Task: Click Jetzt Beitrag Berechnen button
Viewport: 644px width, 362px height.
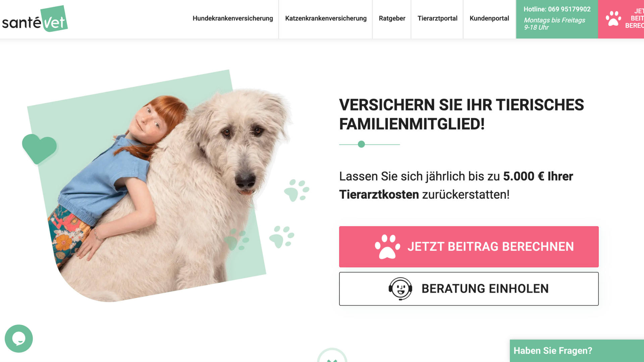Action: 469,247
